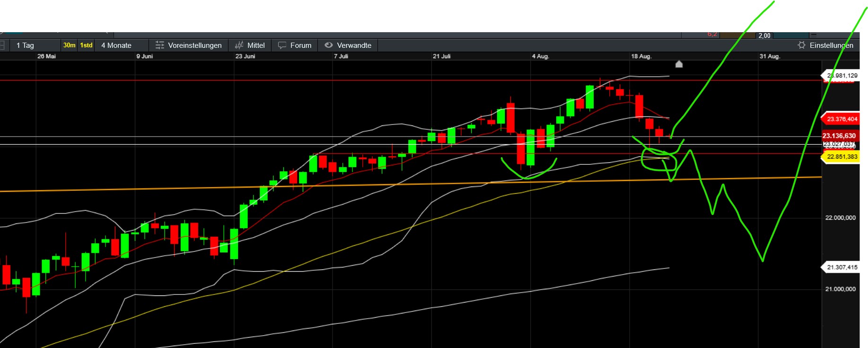Click the 31 Aug. date label
Screen dimensions: 868x348
(770, 56)
